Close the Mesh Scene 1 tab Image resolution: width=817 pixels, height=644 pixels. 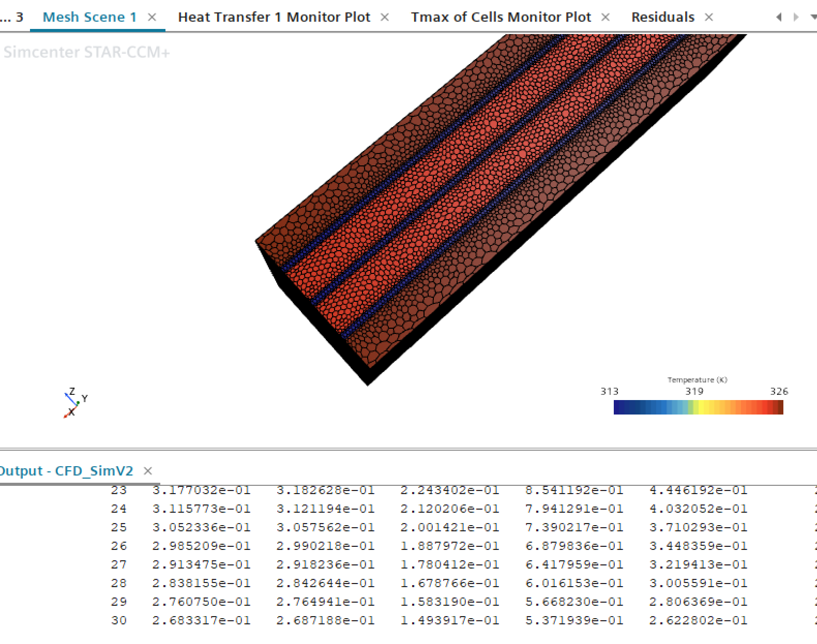152,17
